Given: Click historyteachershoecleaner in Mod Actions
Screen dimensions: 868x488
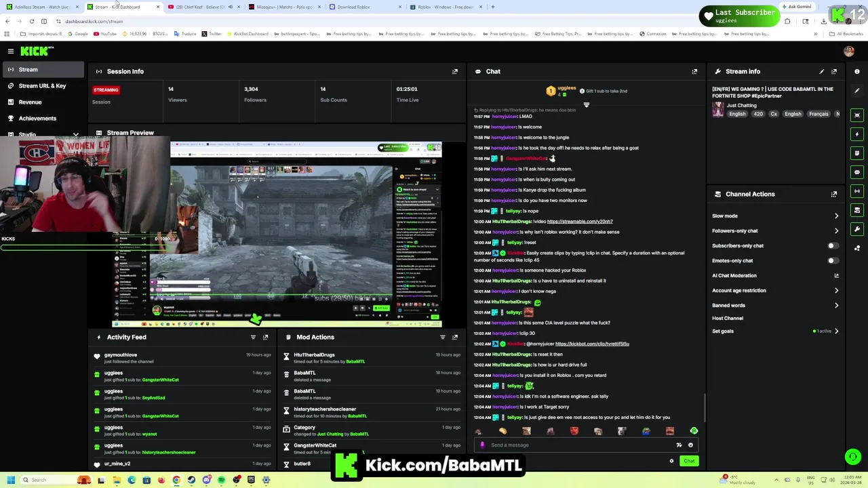Looking at the screenshot, I should pos(325,409).
